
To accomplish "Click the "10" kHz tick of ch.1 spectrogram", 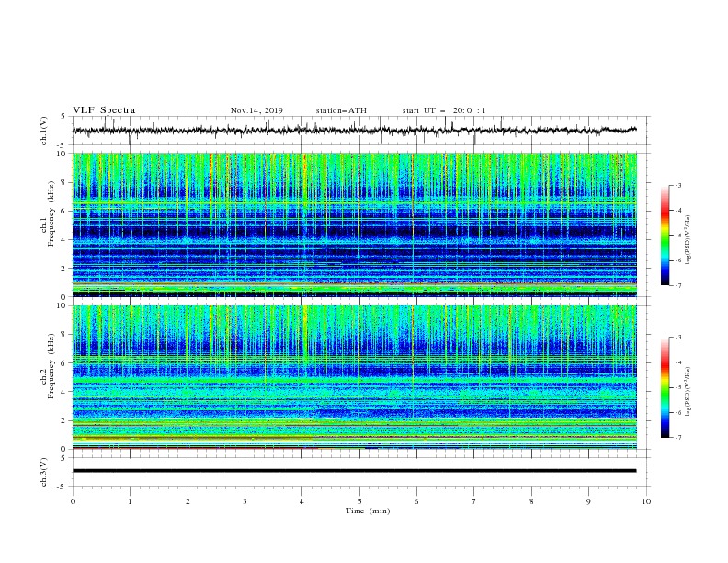I will click(63, 154).
